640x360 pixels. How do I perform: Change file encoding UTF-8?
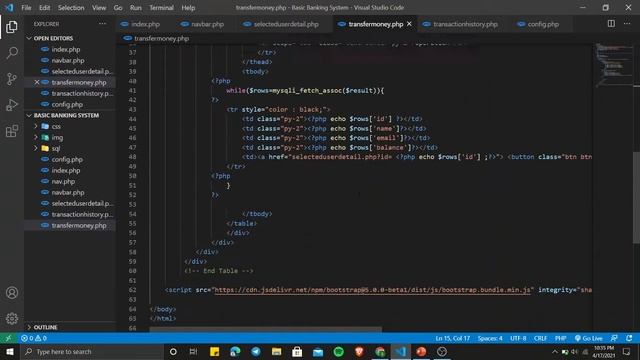(x=518, y=338)
